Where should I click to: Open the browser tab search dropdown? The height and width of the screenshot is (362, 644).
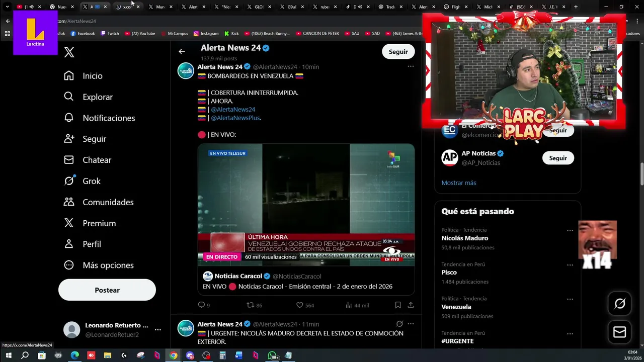(7, 7)
